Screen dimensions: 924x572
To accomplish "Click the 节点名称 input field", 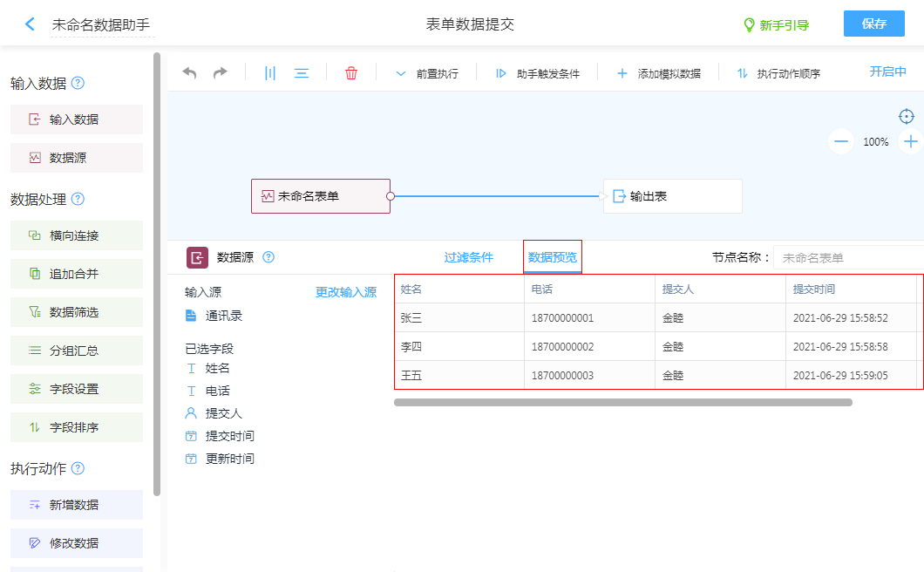I will coord(846,258).
